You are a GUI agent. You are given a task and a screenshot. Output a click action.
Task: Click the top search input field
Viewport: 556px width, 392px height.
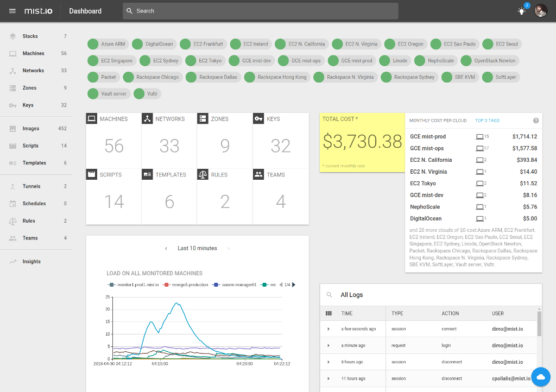pyautogui.click(x=261, y=11)
